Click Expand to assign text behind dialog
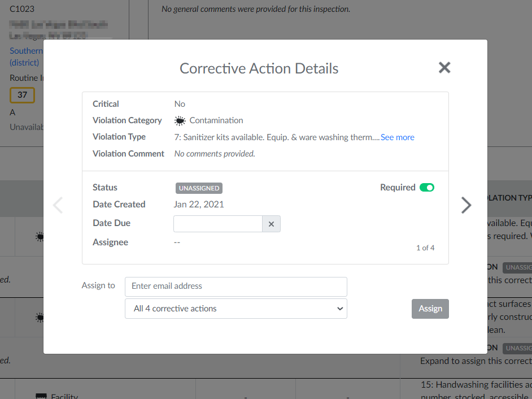 (476, 361)
